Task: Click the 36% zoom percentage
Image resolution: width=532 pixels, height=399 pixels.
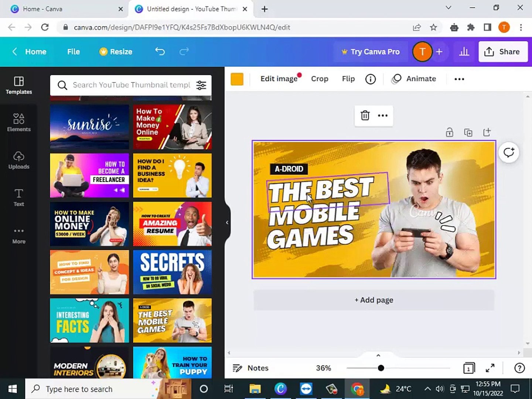Action: 323,368
